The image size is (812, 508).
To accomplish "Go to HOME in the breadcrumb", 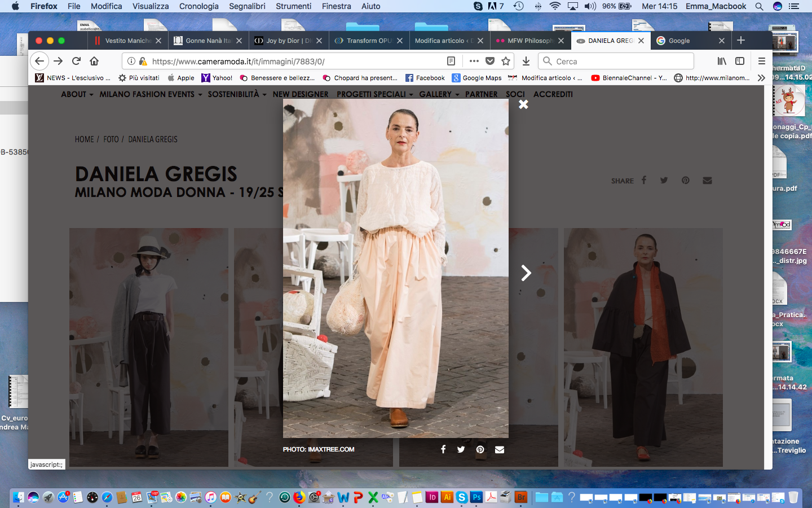I will coord(85,139).
